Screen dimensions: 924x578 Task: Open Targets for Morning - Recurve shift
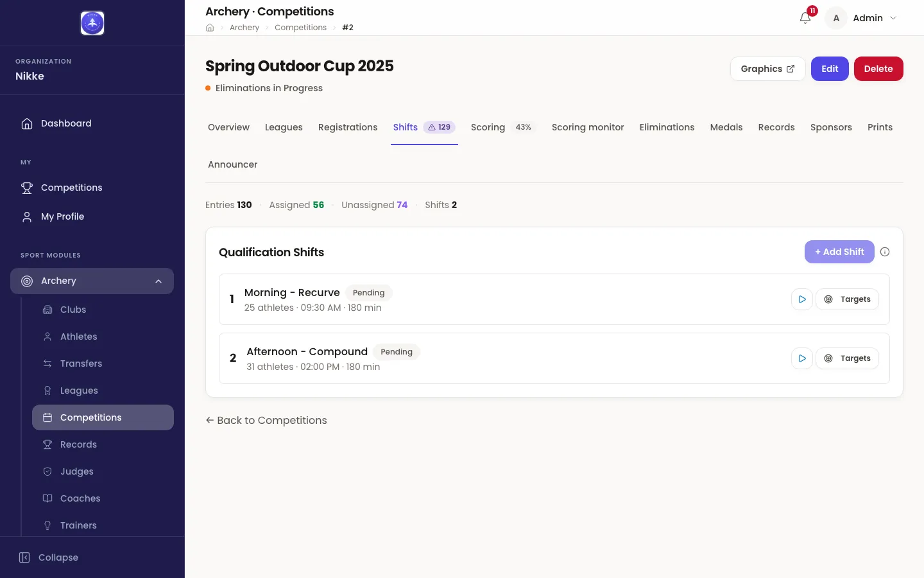[x=847, y=299]
